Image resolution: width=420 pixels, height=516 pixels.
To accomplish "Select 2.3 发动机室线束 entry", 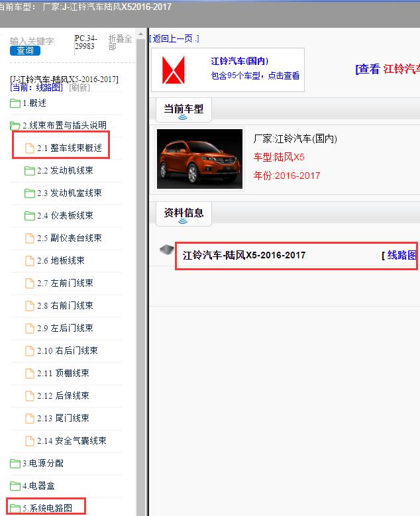I will pos(70,193).
